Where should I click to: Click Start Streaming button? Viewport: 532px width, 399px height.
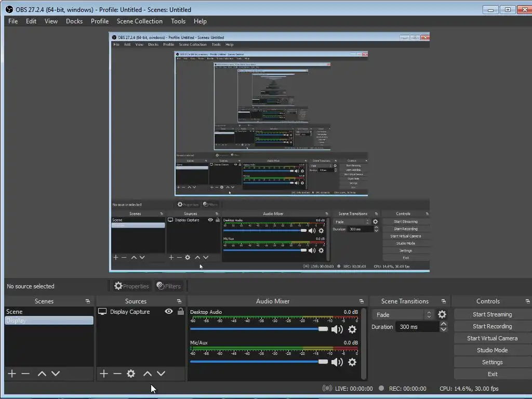tap(493, 314)
